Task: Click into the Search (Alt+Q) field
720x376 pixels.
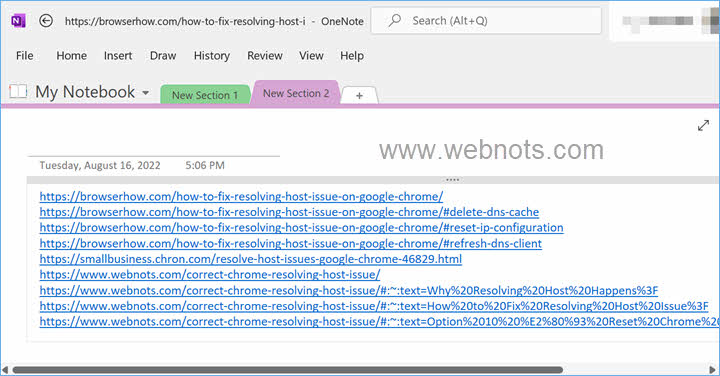Action: [486, 21]
